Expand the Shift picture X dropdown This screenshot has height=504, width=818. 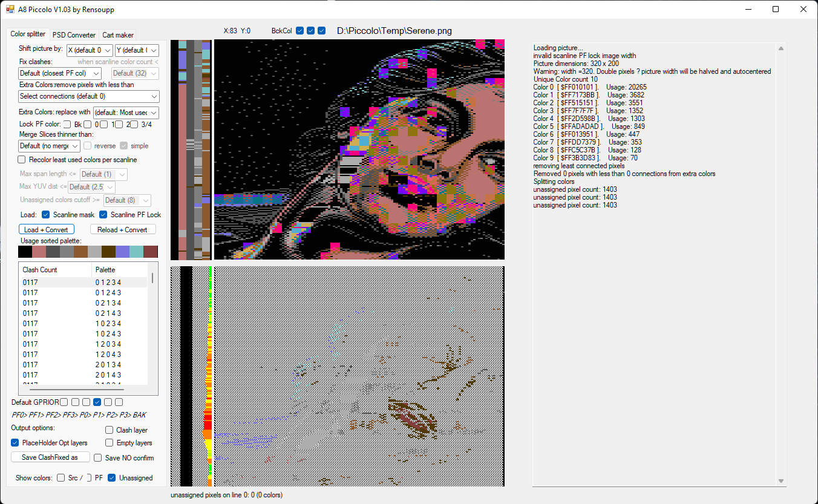90,50
